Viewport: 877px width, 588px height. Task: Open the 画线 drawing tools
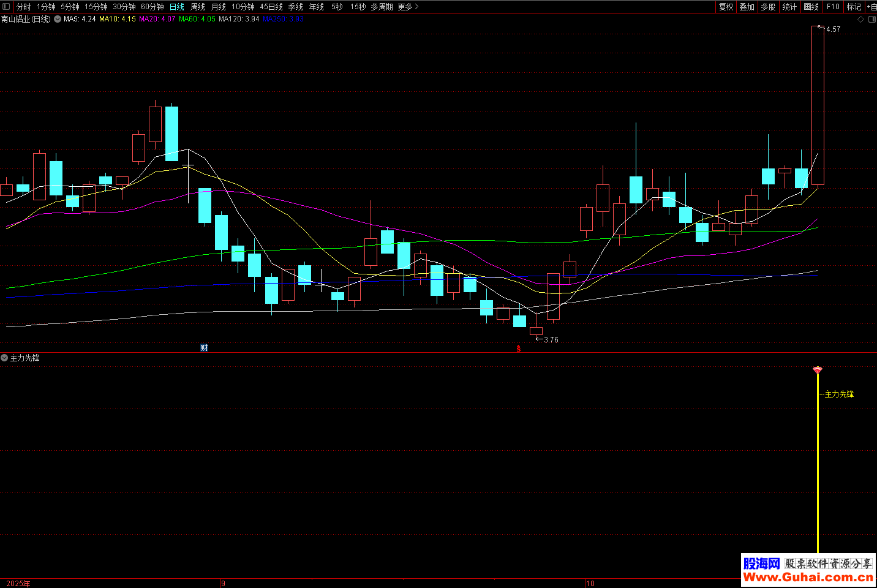pyautogui.click(x=811, y=7)
